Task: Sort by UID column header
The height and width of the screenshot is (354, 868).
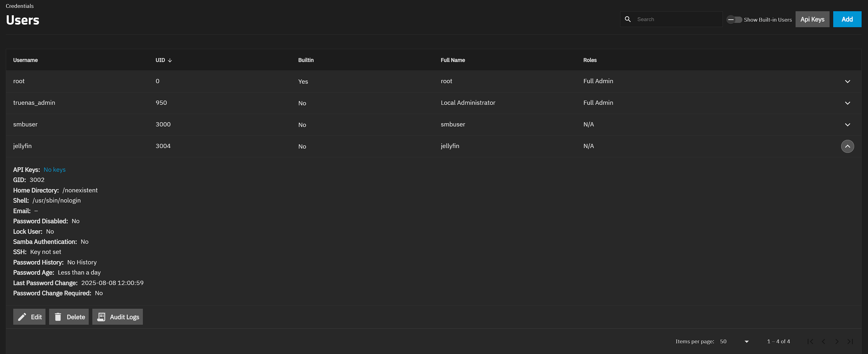Action: tap(160, 60)
